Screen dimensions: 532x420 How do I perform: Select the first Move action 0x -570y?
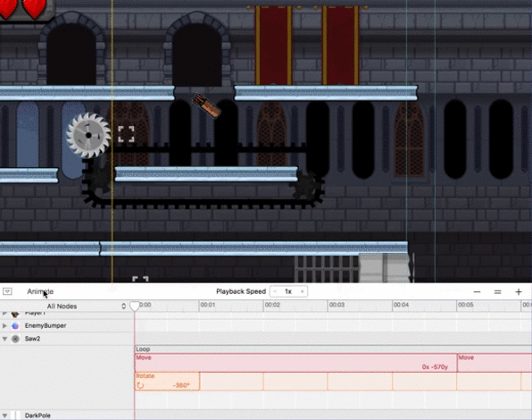(295, 363)
